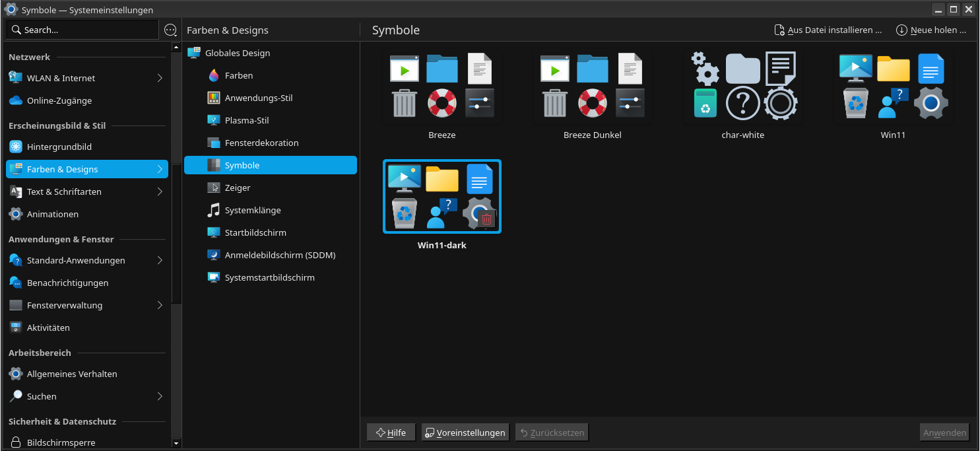980x451 pixels.
Task: Click the WLAN & Internet icon
Action: [16, 78]
